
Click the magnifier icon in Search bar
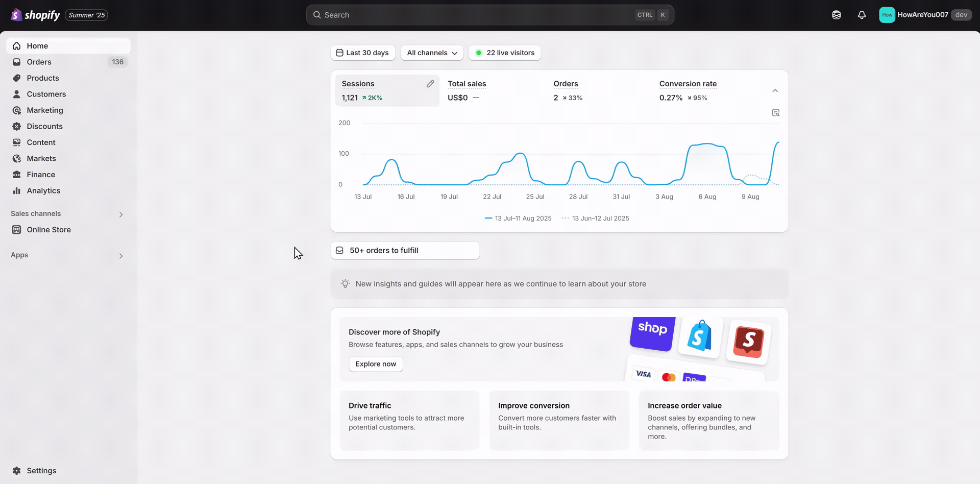pos(317,15)
